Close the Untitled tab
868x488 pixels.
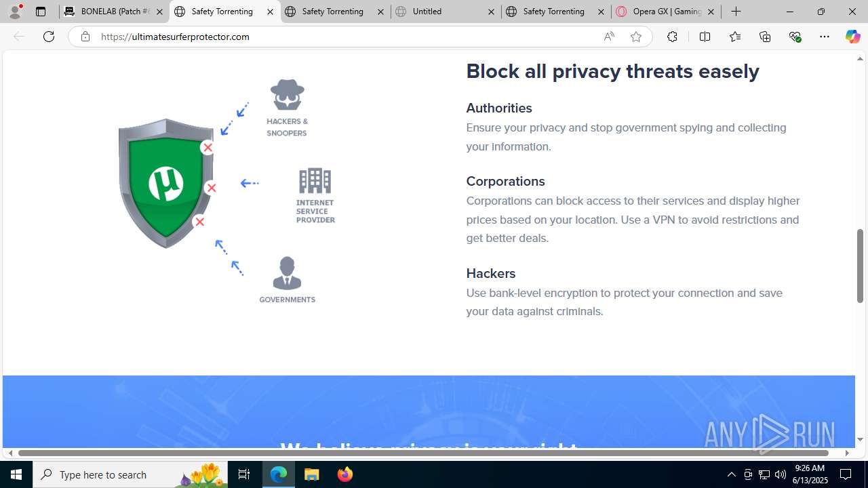[x=491, y=12]
